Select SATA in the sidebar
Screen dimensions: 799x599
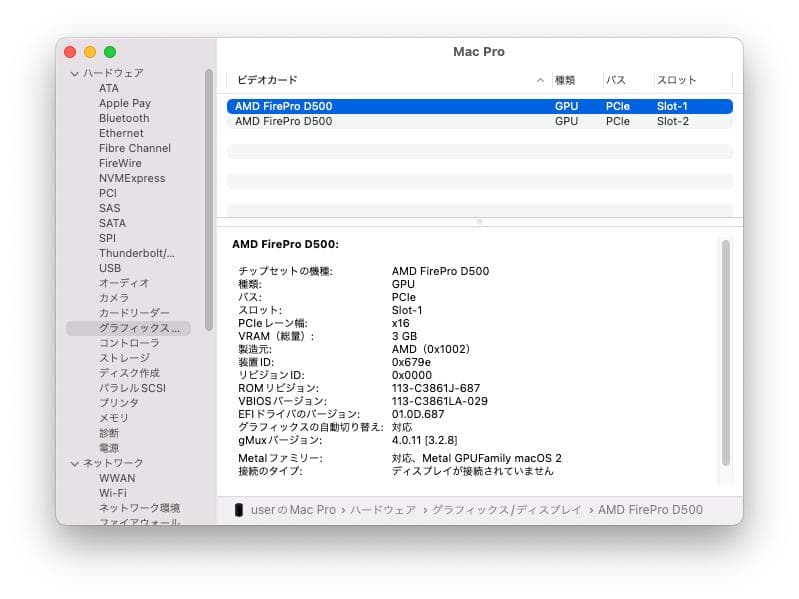(113, 224)
